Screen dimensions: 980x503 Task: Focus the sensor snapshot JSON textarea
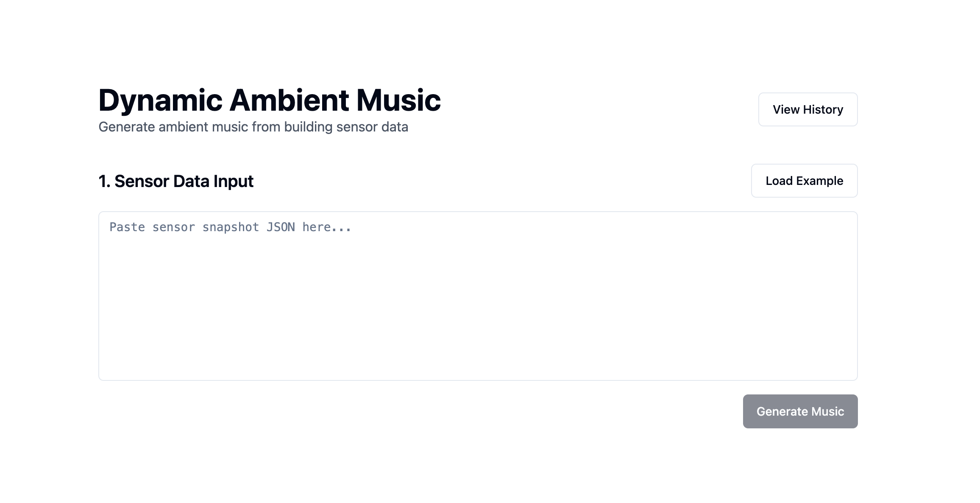click(x=478, y=296)
